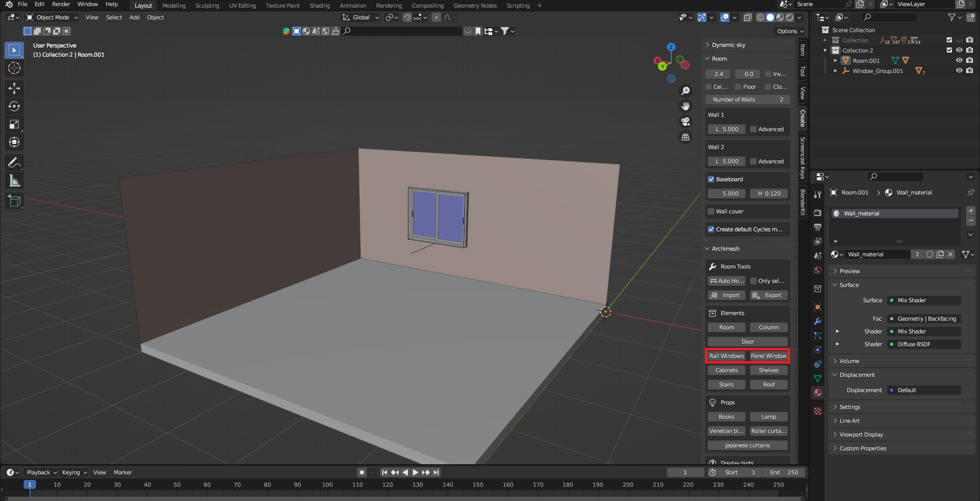Switch to the Shading workspace tab
980x501 pixels.
point(320,6)
